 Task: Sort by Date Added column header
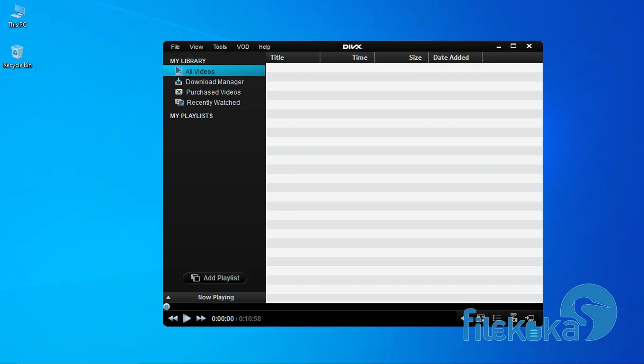(x=456, y=57)
